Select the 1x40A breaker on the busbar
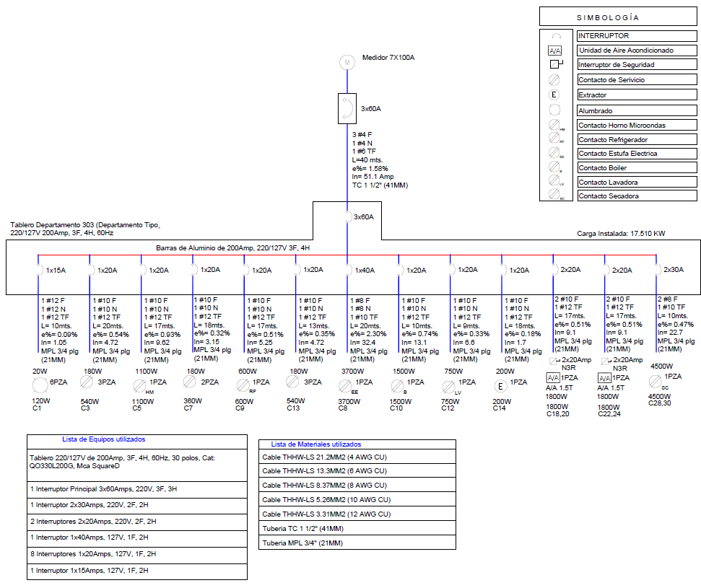Viewport: 701px width, 588px height. (x=347, y=269)
